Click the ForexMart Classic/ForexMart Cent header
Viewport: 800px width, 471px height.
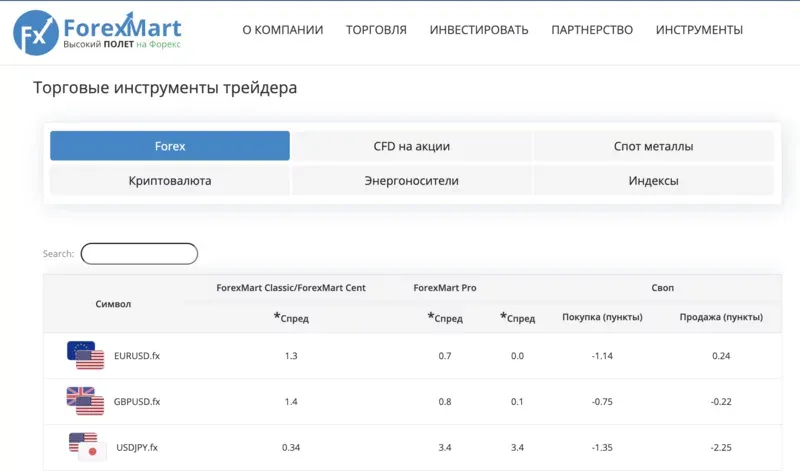[291, 288]
